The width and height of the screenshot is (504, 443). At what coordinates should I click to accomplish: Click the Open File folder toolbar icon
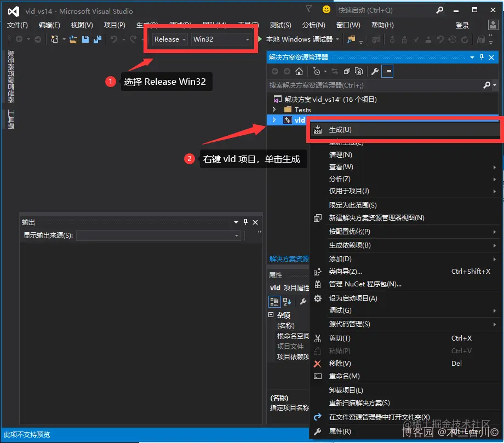pos(73,39)
